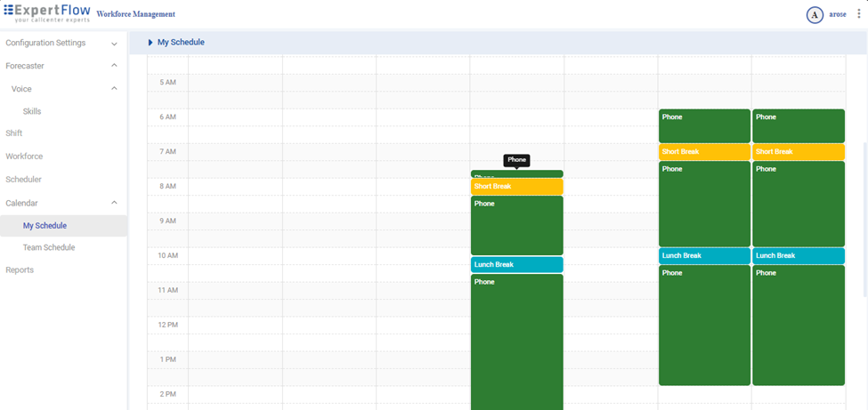
Task: Click the Workforce Management title
Action: tap(135, 15)
